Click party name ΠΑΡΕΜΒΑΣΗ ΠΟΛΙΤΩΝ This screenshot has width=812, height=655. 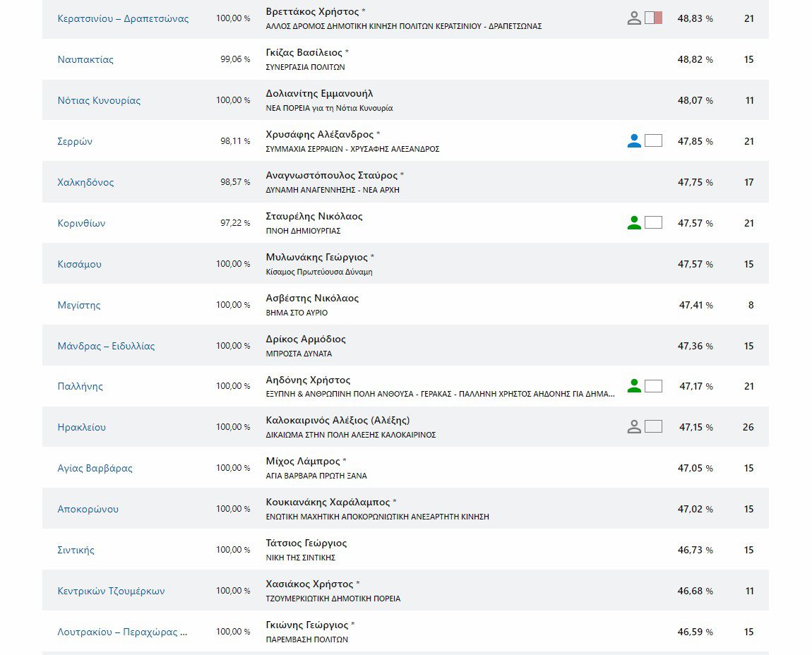coord(306,639)
